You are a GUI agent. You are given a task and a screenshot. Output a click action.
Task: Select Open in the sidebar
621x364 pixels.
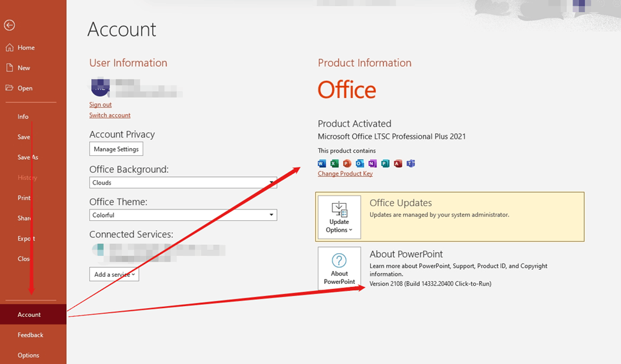[25, 88]
